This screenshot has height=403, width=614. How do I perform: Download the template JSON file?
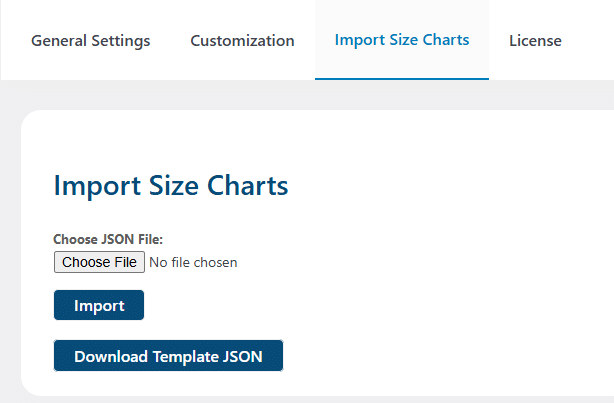[x=168, y=356]
